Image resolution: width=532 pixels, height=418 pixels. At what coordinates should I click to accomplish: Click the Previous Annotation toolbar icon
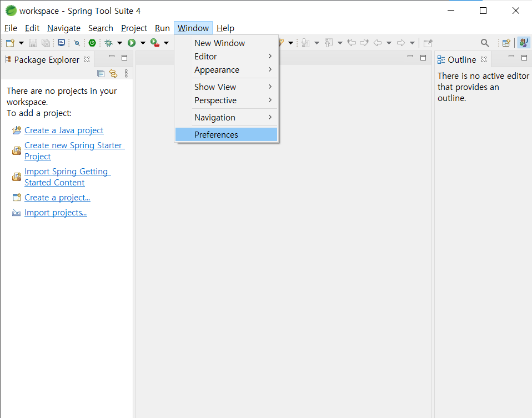point(329,43)
